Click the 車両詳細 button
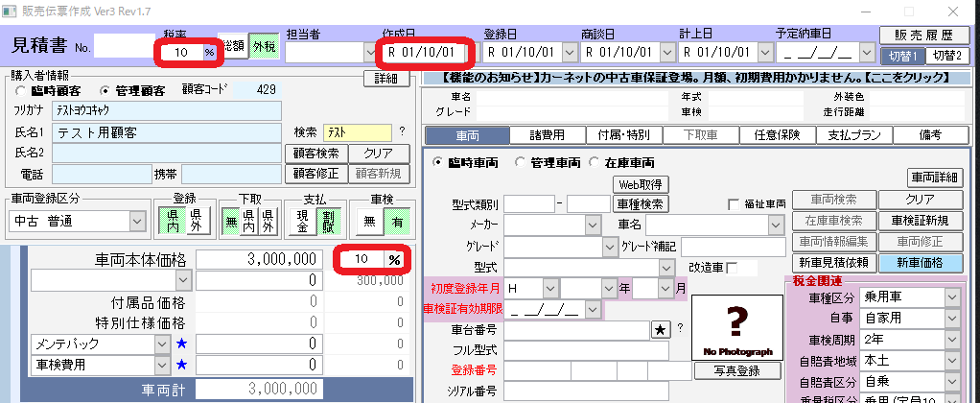This screenshot has height=403, width=980. [x=935, y=178]
